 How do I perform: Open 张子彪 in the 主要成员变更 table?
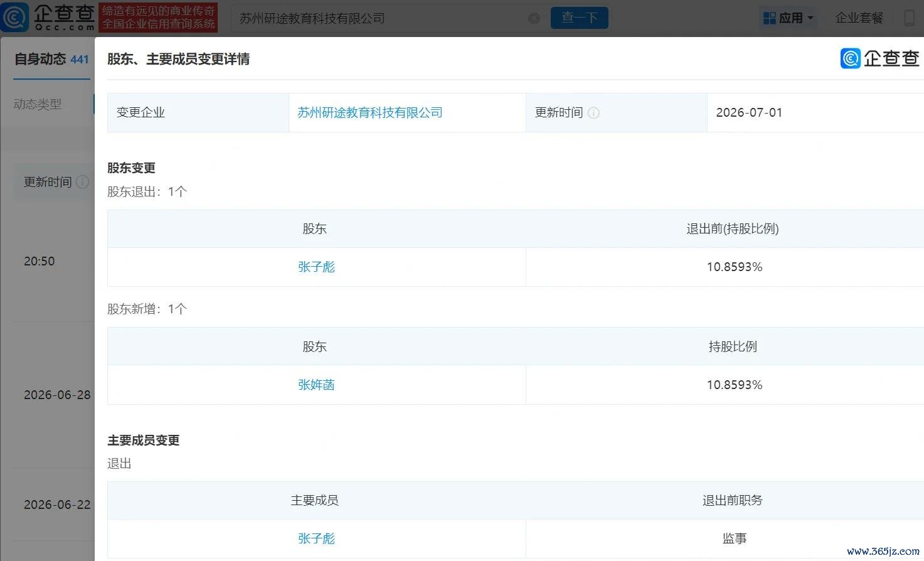[316, 538]
